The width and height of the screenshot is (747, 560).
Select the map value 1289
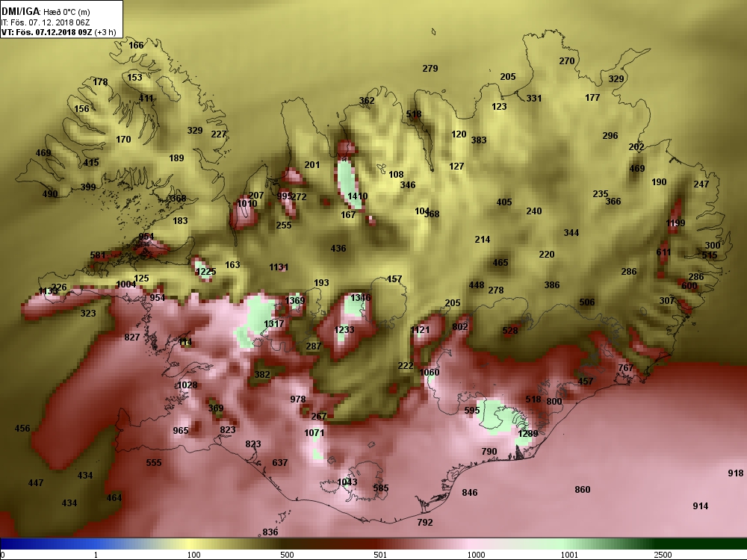527,434
